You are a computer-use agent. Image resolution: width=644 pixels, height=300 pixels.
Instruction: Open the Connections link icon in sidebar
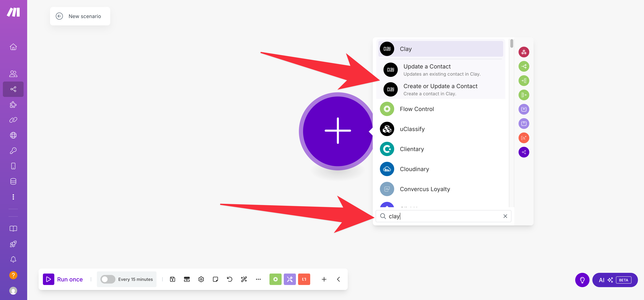[x=13, y=120]
